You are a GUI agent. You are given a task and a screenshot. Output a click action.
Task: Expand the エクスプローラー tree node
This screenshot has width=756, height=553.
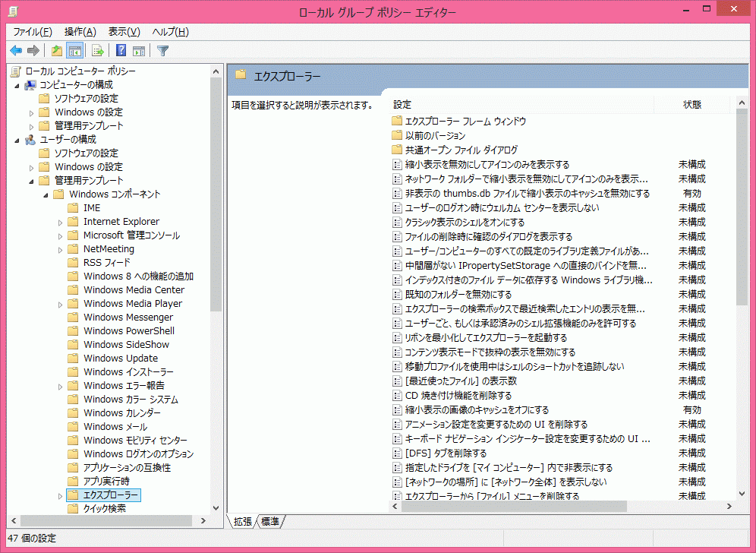[x=60, y=496]
